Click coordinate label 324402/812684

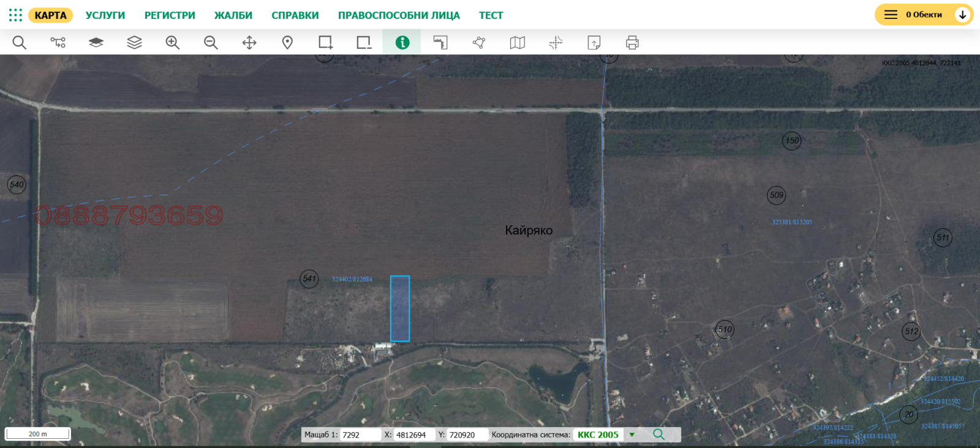tap(352, 279)
